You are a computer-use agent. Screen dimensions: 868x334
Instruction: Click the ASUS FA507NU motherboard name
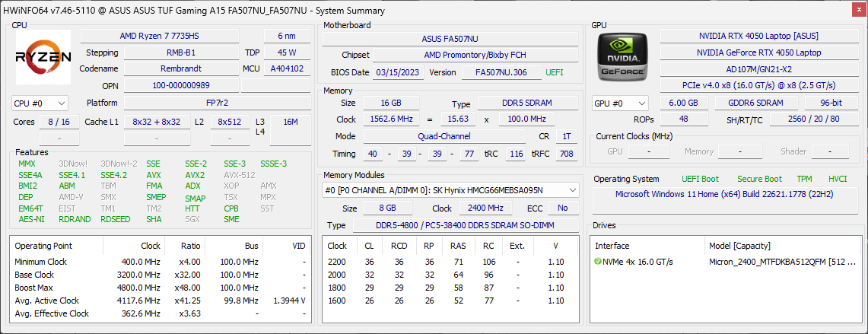point(450,39)
